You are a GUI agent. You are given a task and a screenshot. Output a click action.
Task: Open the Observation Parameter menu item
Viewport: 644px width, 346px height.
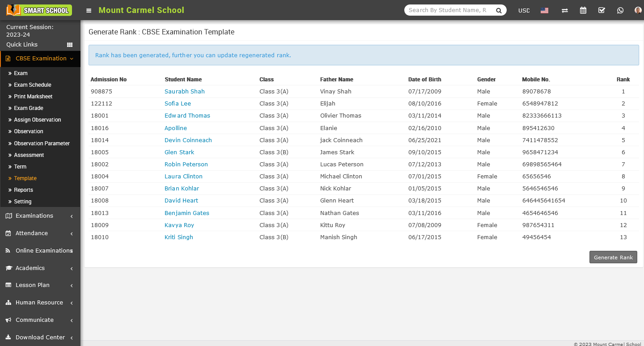point(42,143)
